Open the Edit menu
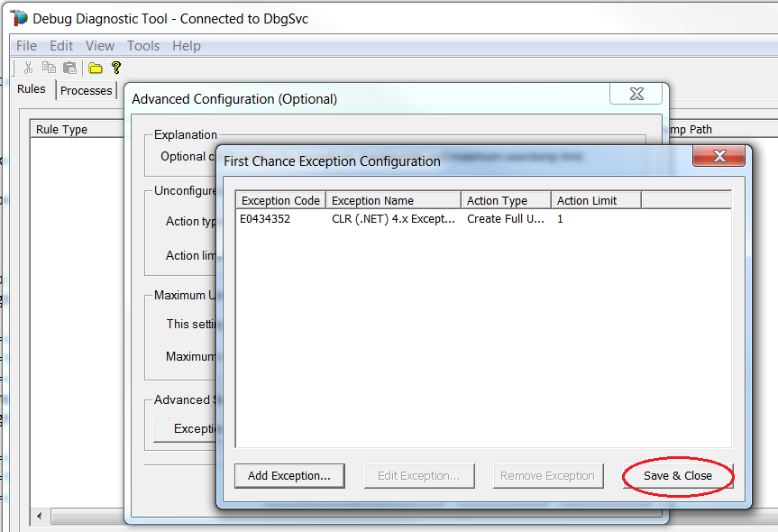This screenshot has height=532, width=778. [60, 45]
